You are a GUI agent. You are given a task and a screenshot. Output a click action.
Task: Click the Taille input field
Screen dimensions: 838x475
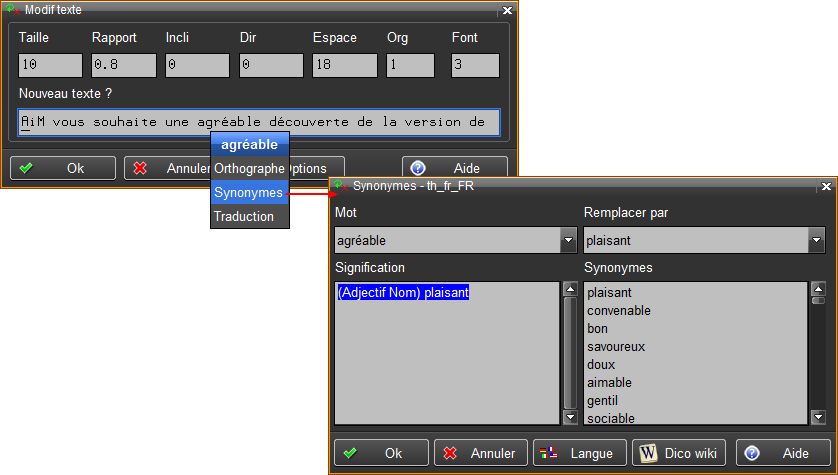point(49,65)
